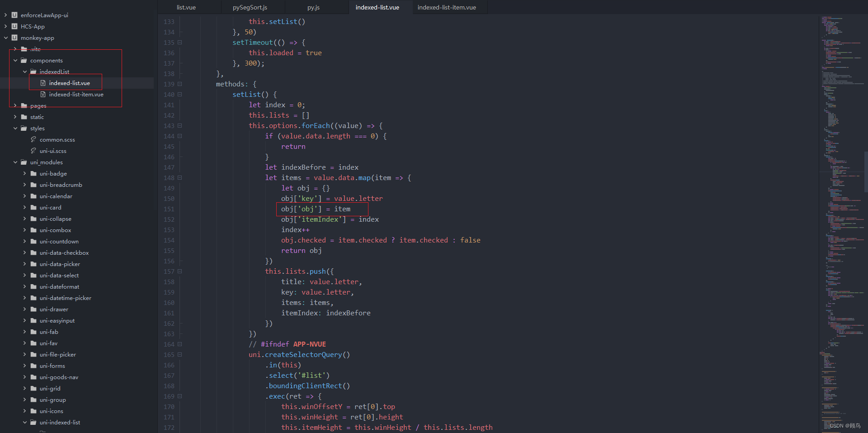Image resolution: width=868 pixels, height=433 pixels.
Task: Select the uni-datetime-picker folder
Action: (x=65, y=298)
